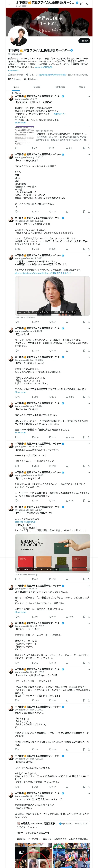Image resolution: width=98 pixels, height=868 pixels.
Task: Like the pinned post with 124 likes
Action: 50,148
